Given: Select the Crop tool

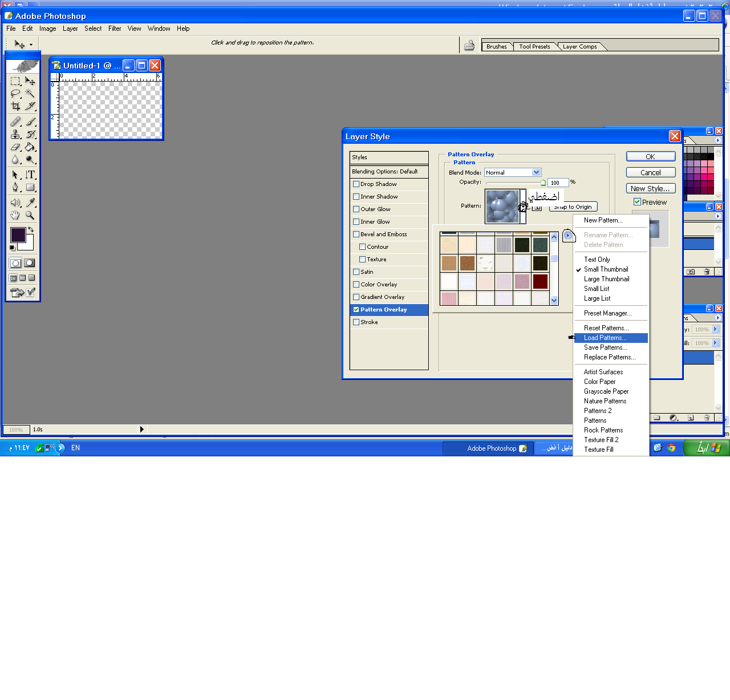Looking at the screenshot, I should pos(15,106).
